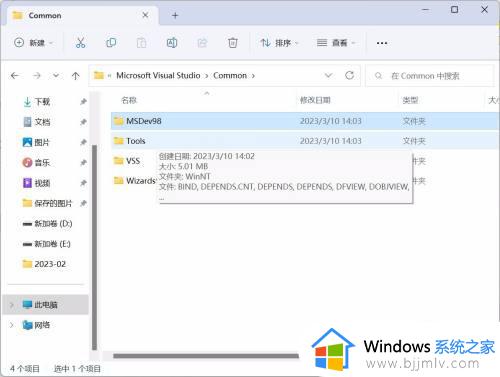Image resolution: width=500 pixels, height=377 pixels.
Task: Click the Paste clipboard icon
Action: [141, 43]
